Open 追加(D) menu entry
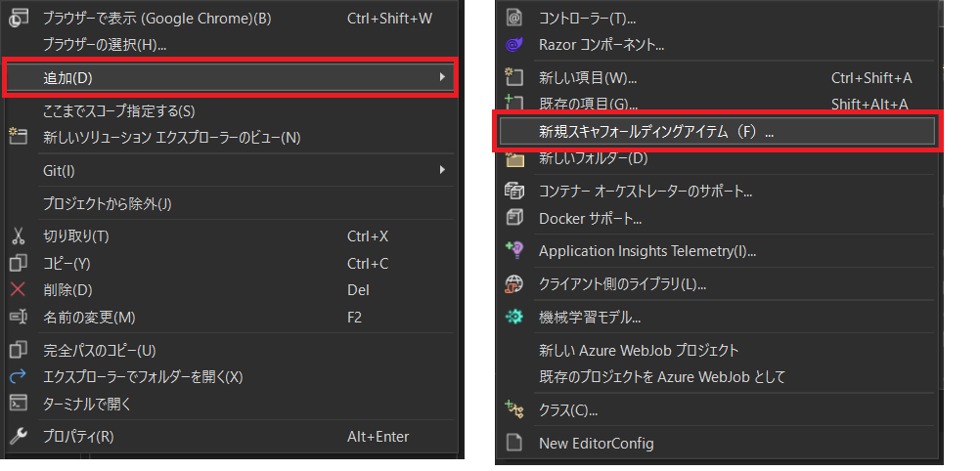Viewport: 980px width, 471px height. (231, 77)
